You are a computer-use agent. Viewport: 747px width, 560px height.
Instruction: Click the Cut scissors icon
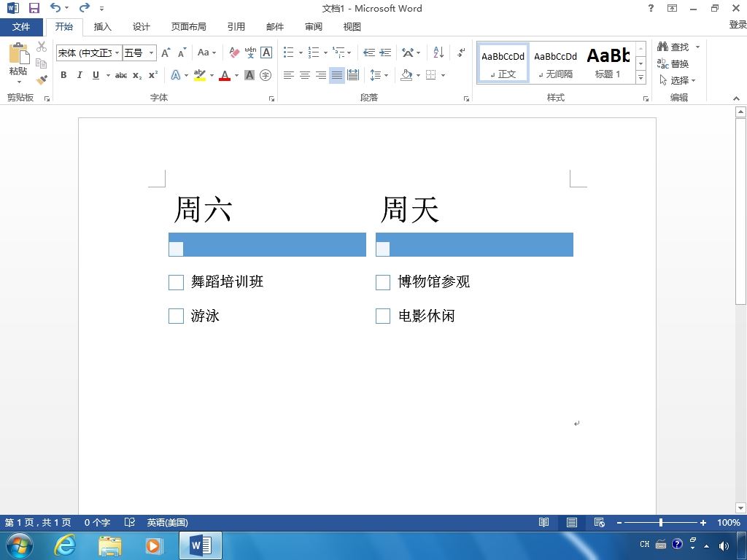click(42, 47)
